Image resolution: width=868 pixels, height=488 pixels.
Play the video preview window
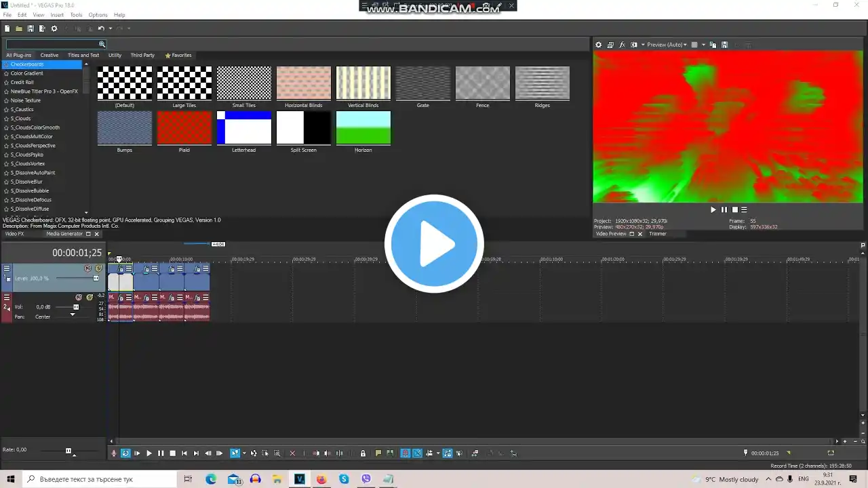(713, 210)
